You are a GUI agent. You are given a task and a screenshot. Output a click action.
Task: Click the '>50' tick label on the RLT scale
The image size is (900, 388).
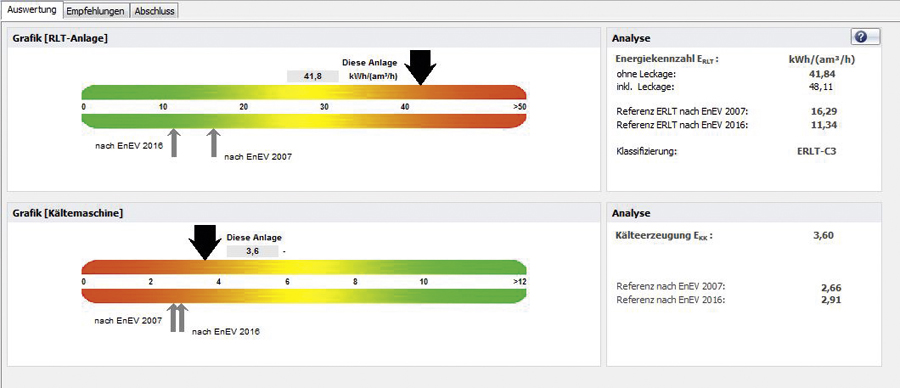pos(519,107)
